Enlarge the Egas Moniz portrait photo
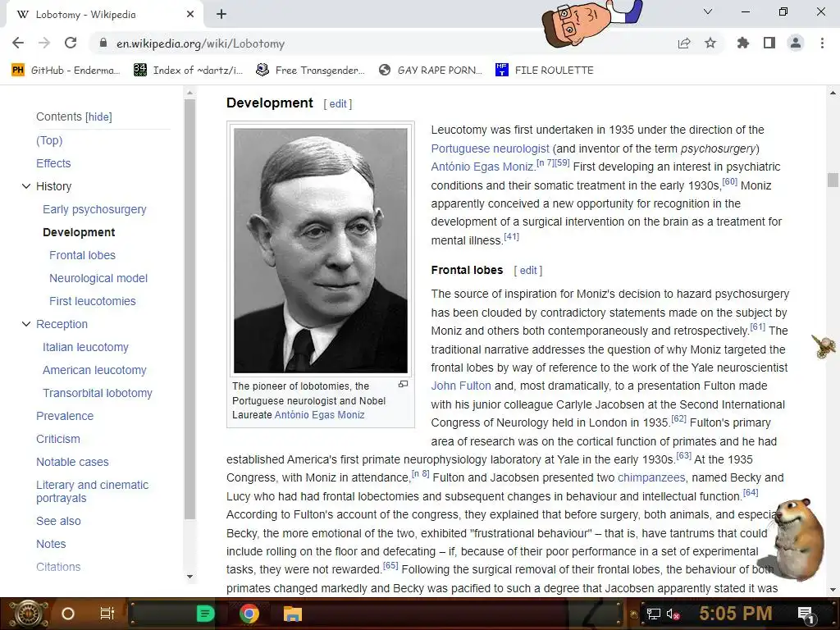840x630 pixels. (x=321, y=250)
